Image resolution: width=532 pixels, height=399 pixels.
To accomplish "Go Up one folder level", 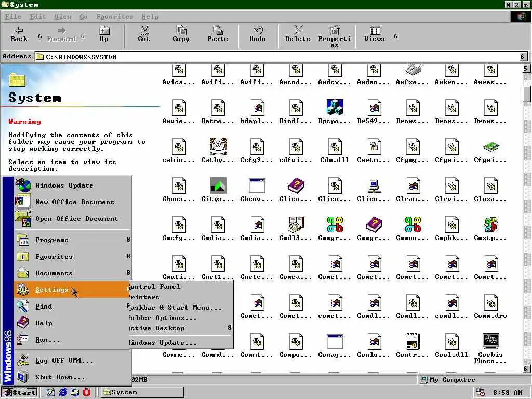I will [104, 34].
